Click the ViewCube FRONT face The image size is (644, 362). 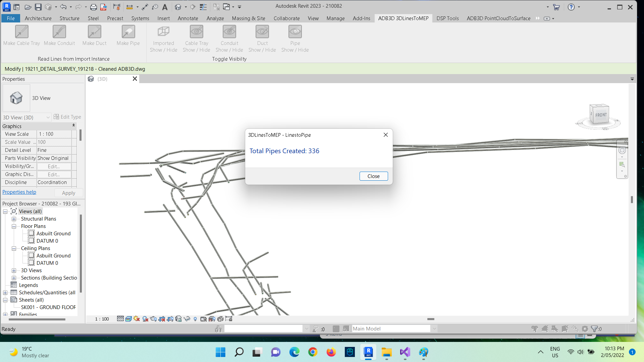click(x=601, y=115)
